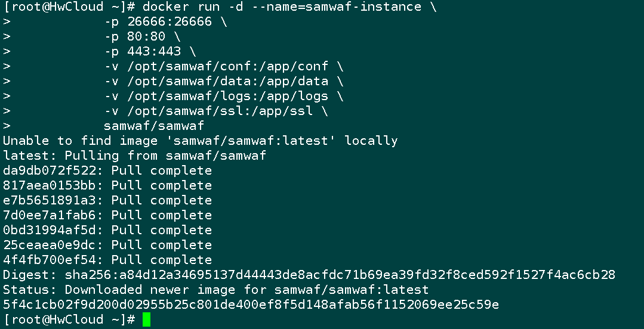Click the 'Unable to find image' message
This screenshot has width=644, height=329.
click(201, 141)
